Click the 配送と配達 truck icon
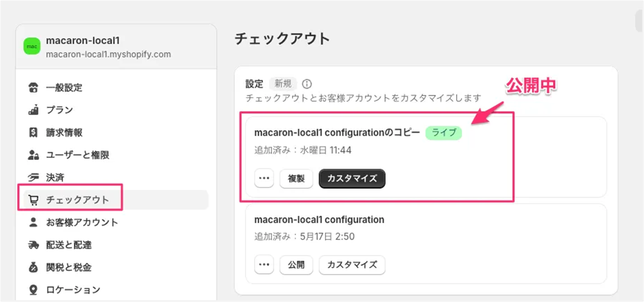The width and height of the screenshot is (644, 302). coord(33,245)
